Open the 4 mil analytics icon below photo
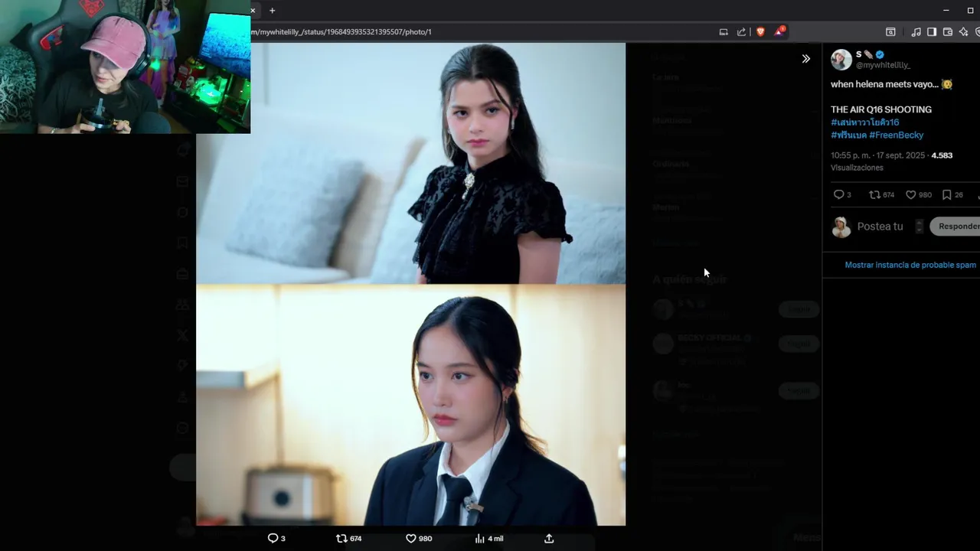980x551 pixels. tap(489, 539)
